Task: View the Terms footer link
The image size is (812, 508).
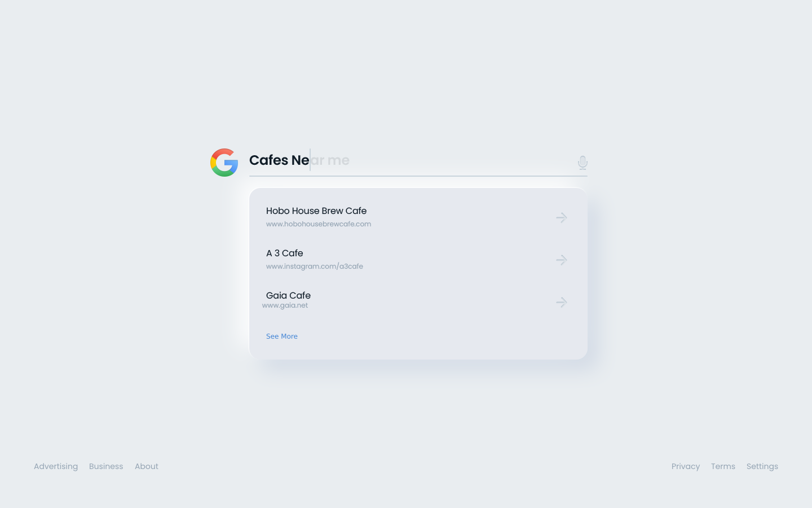Action: tap(723, 466)
